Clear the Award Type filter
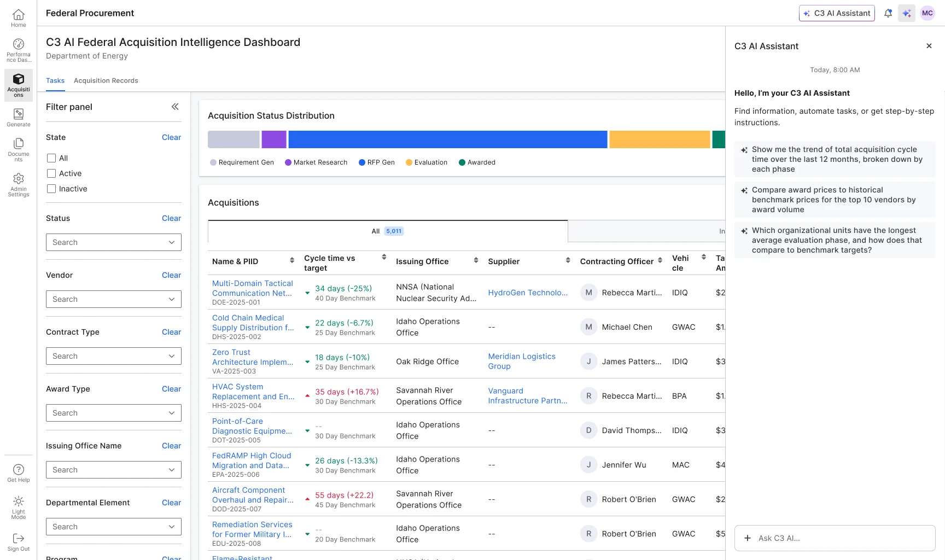 click(x=171, y=389)
